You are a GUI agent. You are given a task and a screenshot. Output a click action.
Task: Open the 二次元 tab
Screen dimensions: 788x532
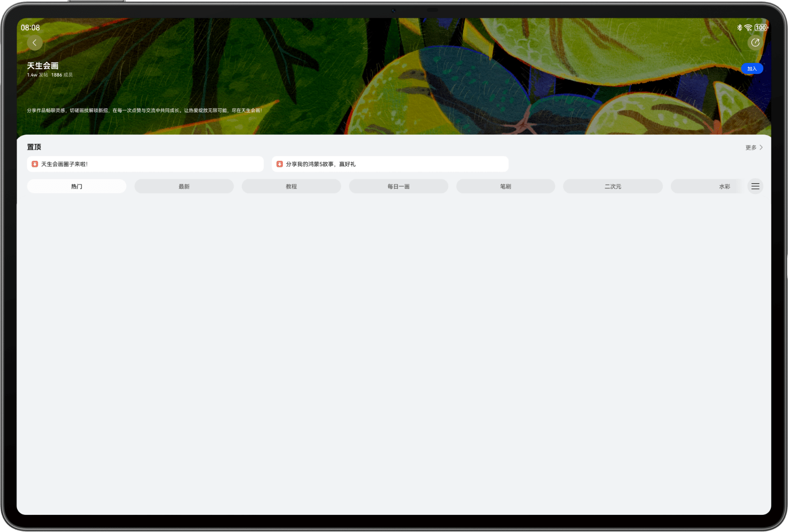pyautogui.click(x=613, y=186)
